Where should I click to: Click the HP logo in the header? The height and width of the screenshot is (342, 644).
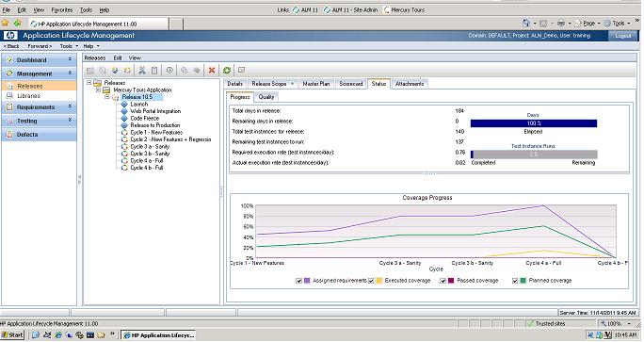[10, 36]
